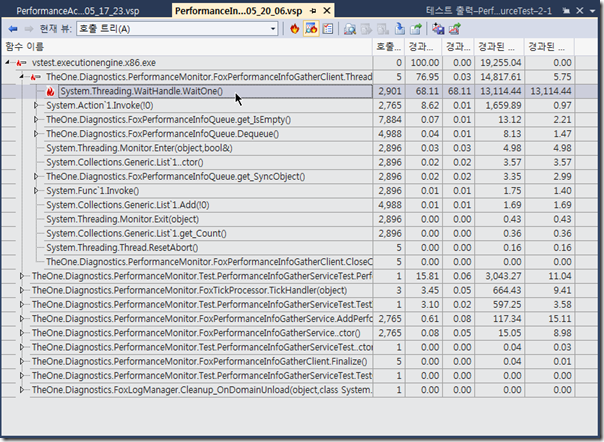The height and width of the screenshot is (442, 604).
Task: Expand the FoxTickProcessor.TickHandler(object) node
Action: tap(22, 290)
